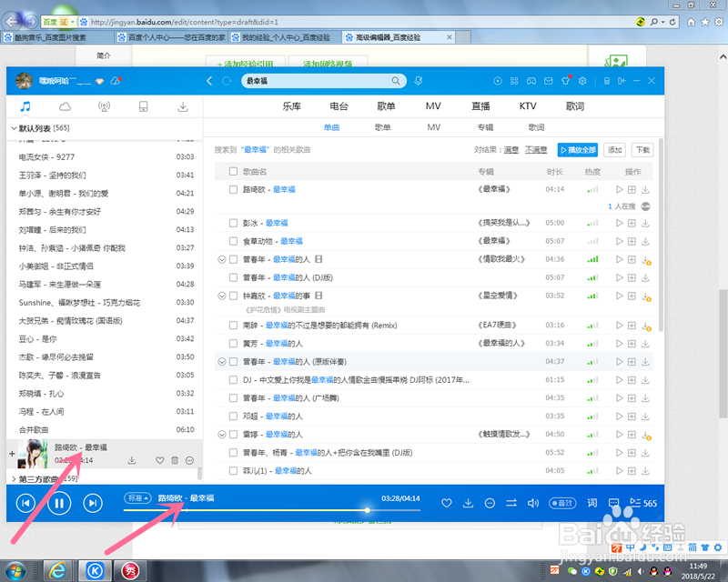Delete current list song with trash icon
Screen dimensions: 728x582
coord(175,460)
